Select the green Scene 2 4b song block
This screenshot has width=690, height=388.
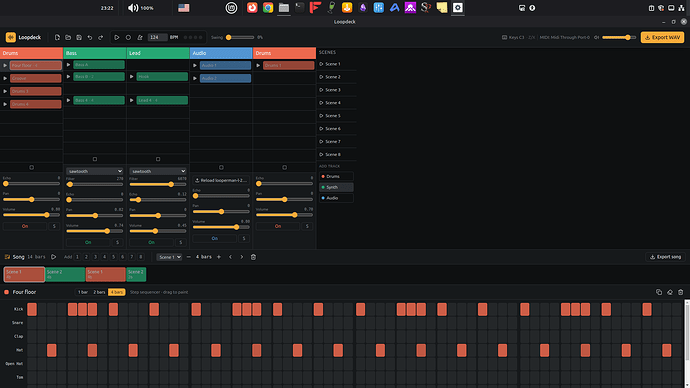[x=65, y=275]
